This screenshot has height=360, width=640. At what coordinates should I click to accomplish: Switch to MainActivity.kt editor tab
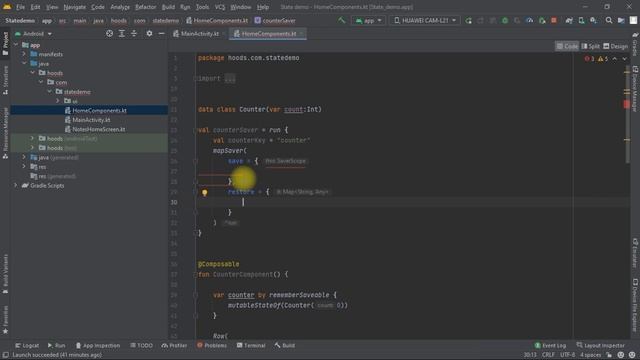[x=199, y=34]
